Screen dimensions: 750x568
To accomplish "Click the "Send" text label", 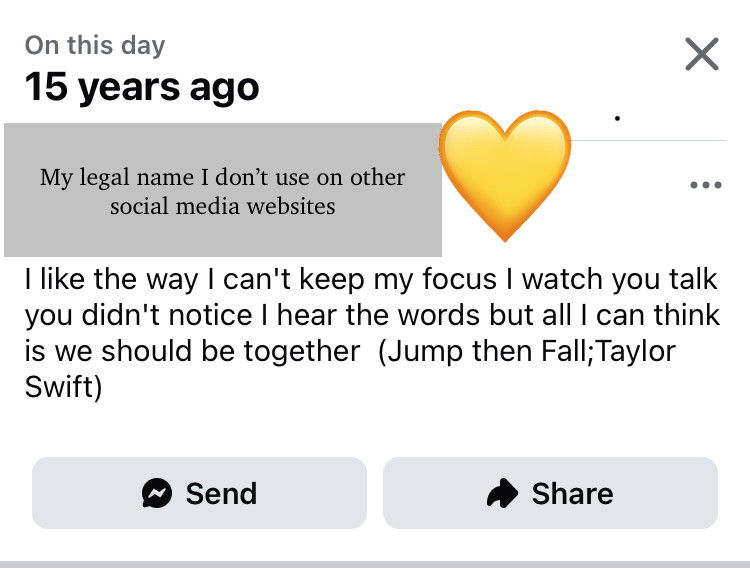I will click(221, 493).
